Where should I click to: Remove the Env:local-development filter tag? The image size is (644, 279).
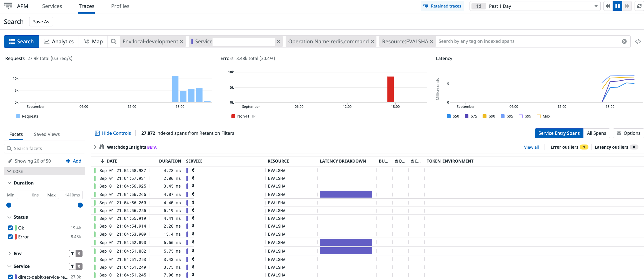(x=181, y=41)
